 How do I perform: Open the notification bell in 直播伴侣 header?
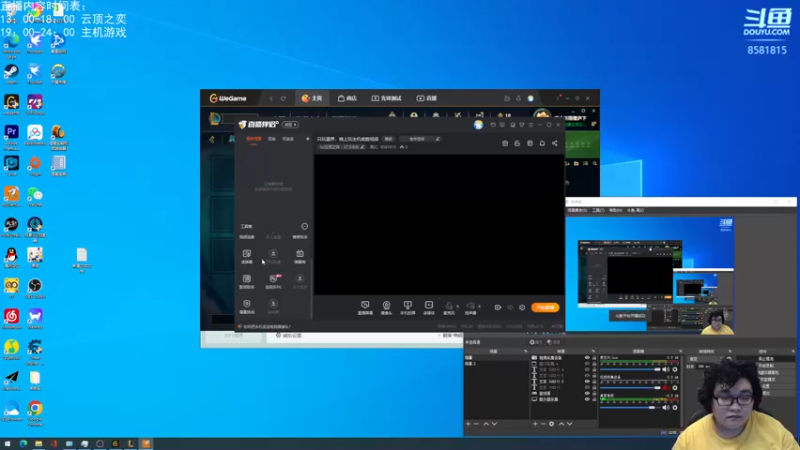542,143
